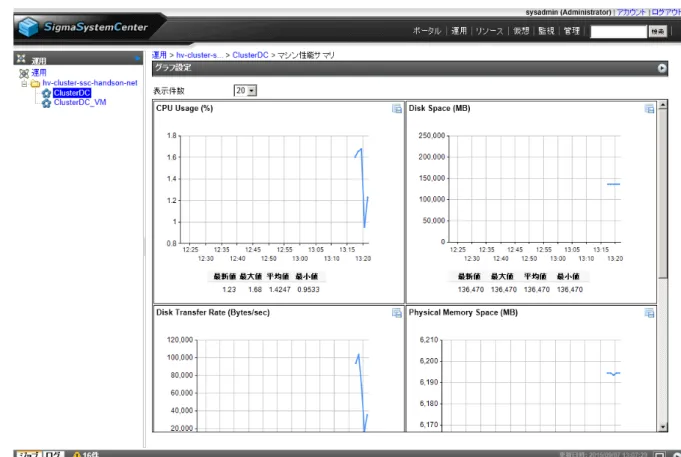
Task: Click the folder icon for hv-cluster-ssc-handson-net
Action: point(36,83)
